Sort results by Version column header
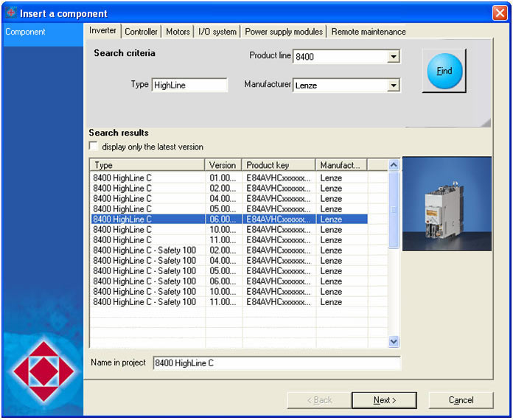The image size is (513, 420). (223, 165)
